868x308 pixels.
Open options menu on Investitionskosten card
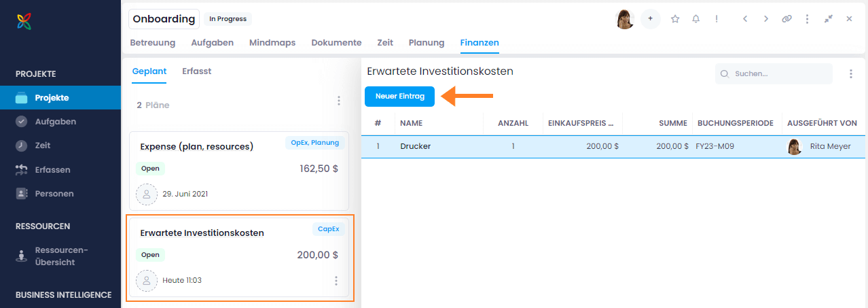pyautogui.click(x=336, y=281)
